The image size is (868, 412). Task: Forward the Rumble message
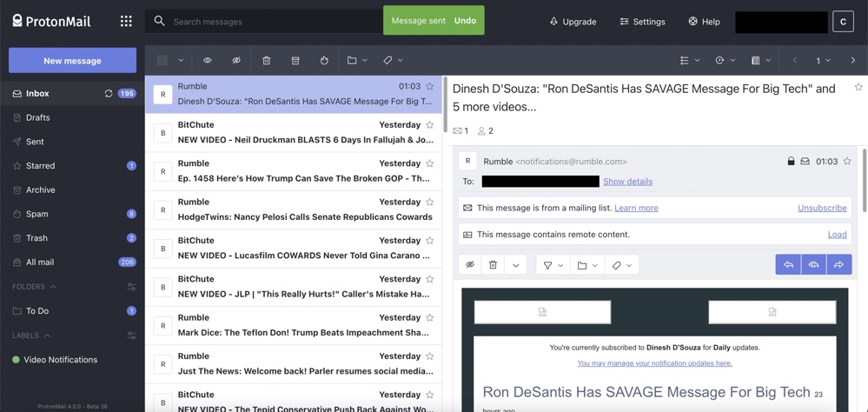(x=839, y=265)
